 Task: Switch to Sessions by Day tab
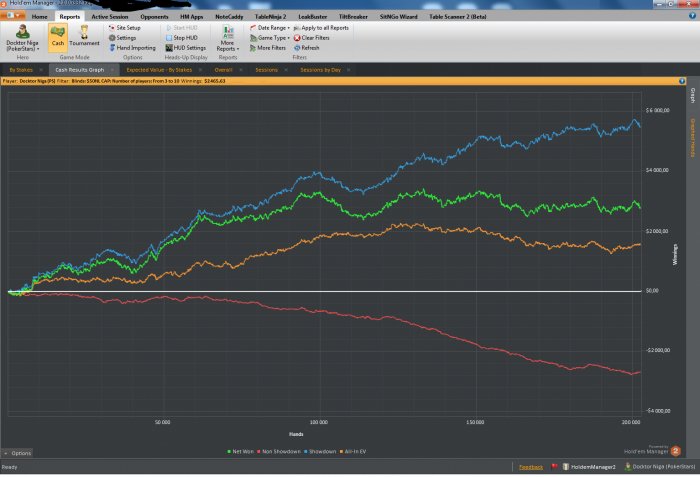[x=320, y=70]
